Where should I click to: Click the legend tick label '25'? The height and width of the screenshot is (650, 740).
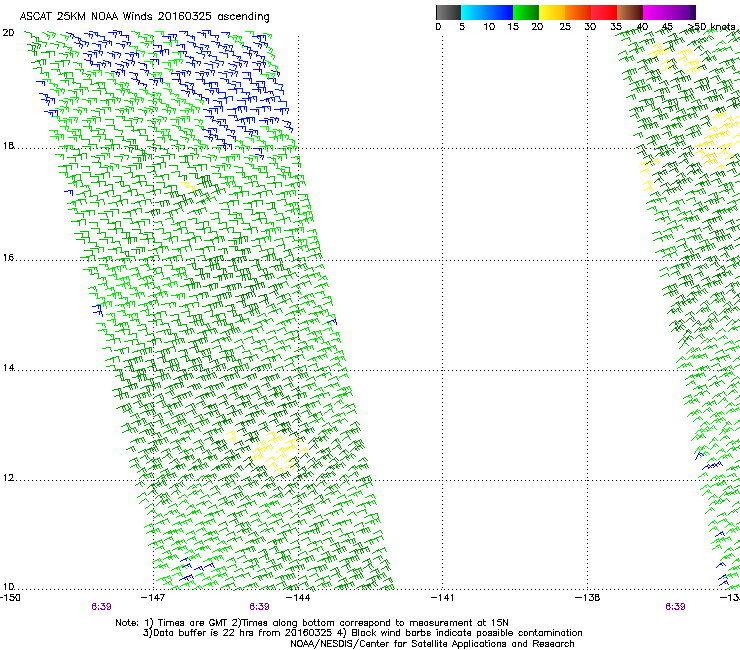tap(565, 27)
